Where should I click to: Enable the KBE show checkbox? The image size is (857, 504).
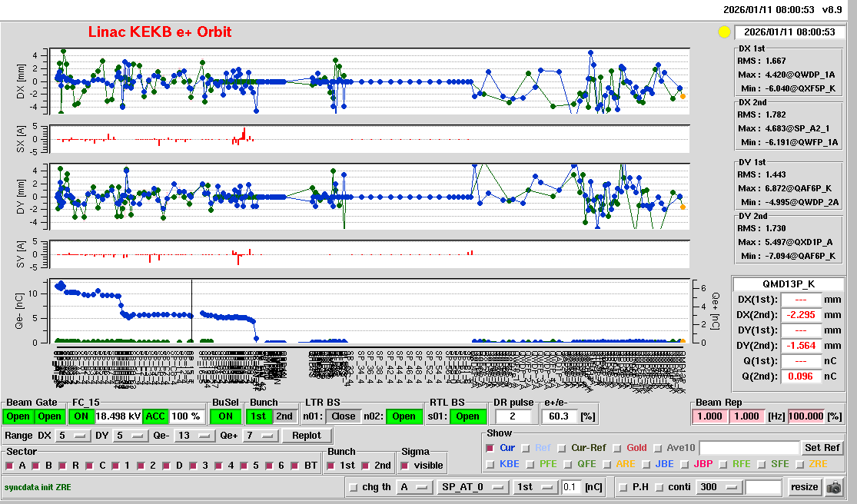point(490,464)
